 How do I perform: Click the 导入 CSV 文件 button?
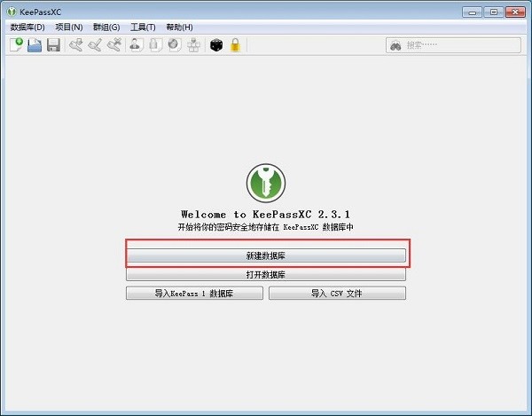point(337,294)
